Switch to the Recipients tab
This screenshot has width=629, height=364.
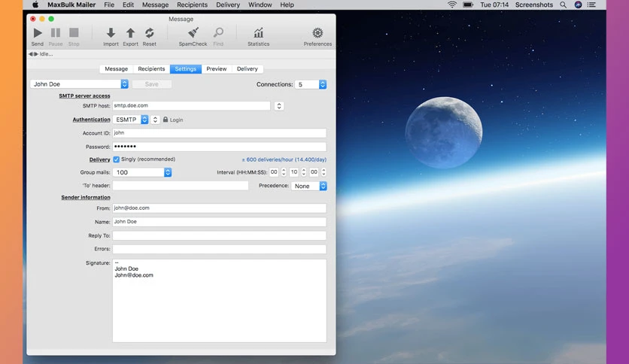pyautogui.click(x=151, y=69)
